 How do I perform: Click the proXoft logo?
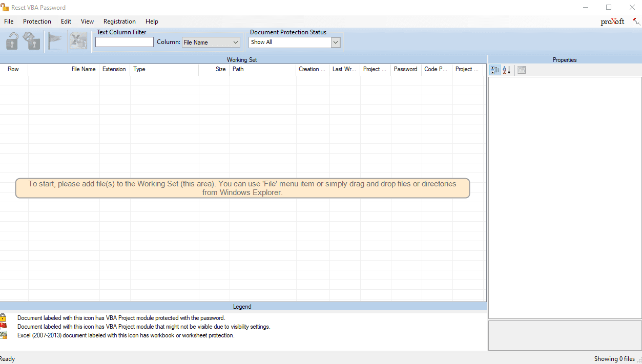point(612,22)
